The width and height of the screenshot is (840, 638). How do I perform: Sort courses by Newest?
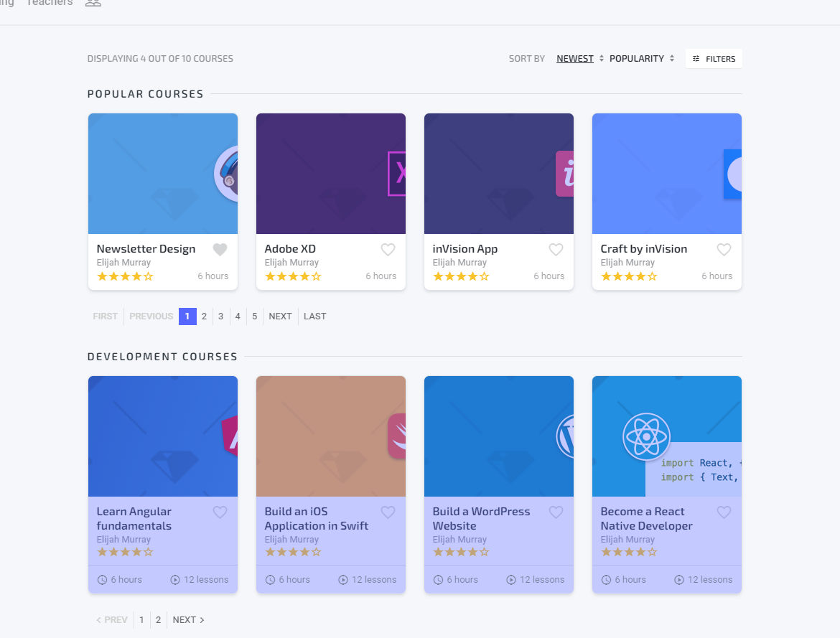coord(575,58)
